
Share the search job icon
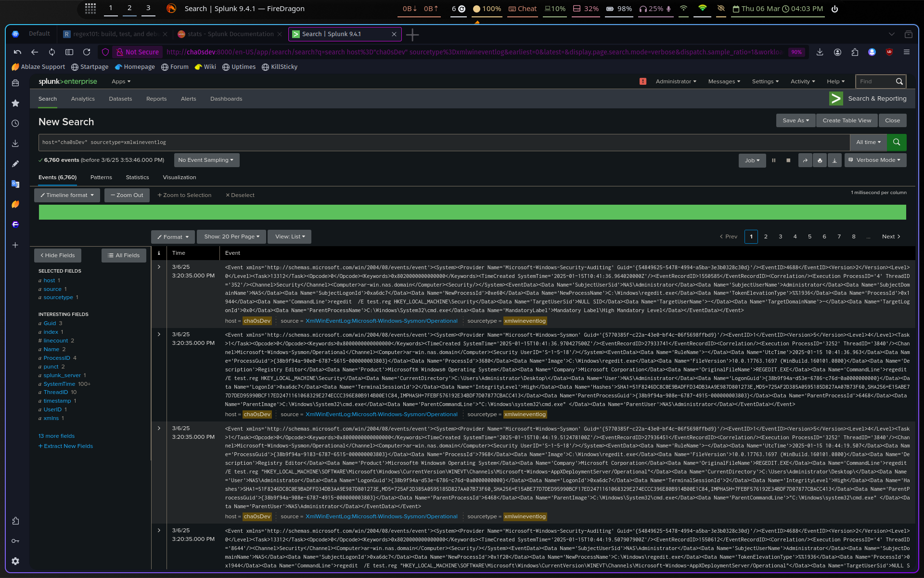coord(805,160)
